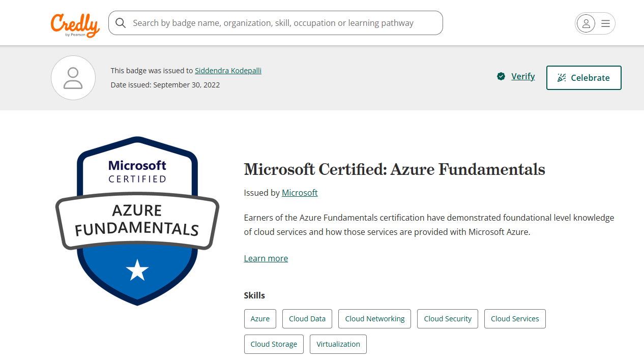Click the Azure Fundamentals badge image
This screenshot has height=362, width=644.
pos(137,221)
